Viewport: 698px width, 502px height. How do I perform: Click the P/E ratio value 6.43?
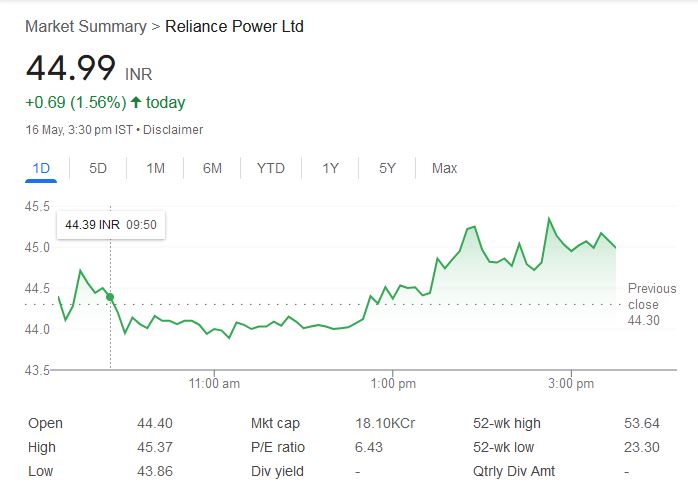369,447
